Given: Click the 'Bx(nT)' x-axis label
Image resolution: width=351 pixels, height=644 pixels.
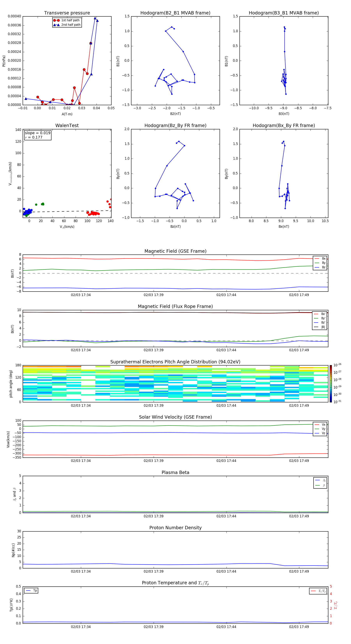Looking at the screenshot, I should pyautogui.click(x=284, y=227).
